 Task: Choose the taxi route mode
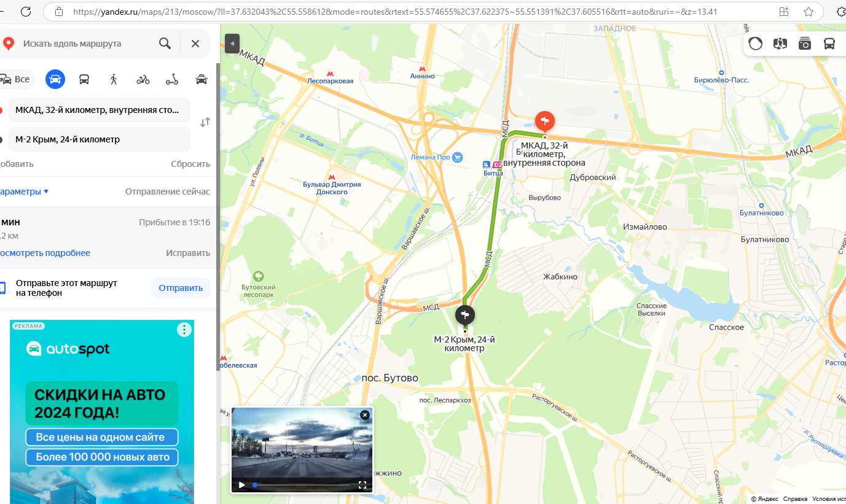201,79
